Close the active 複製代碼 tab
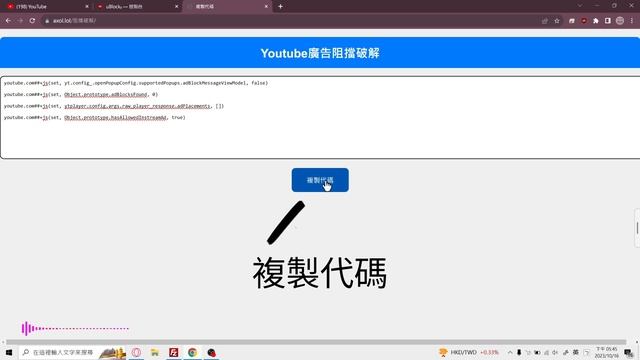 (266, 7)
